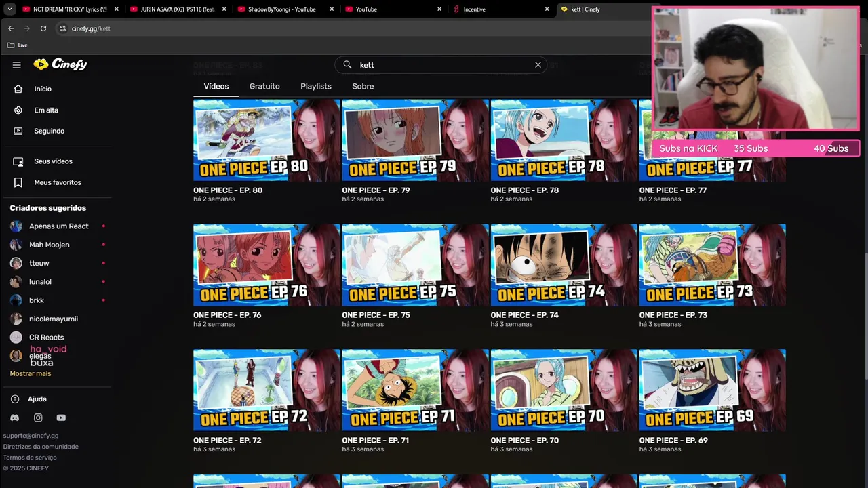Click nicolemayumii avatar
This screenshot has height=488, width=868.
(16, 319)
